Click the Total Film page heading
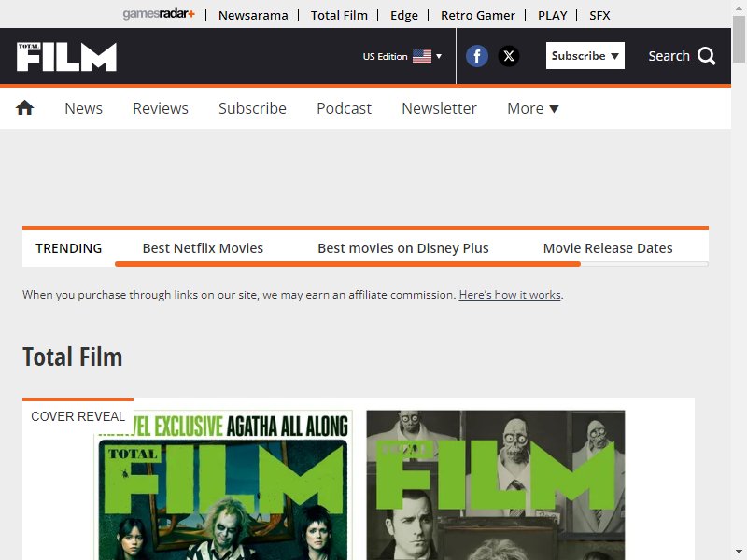747x560 pixels. tap(73, 357)
